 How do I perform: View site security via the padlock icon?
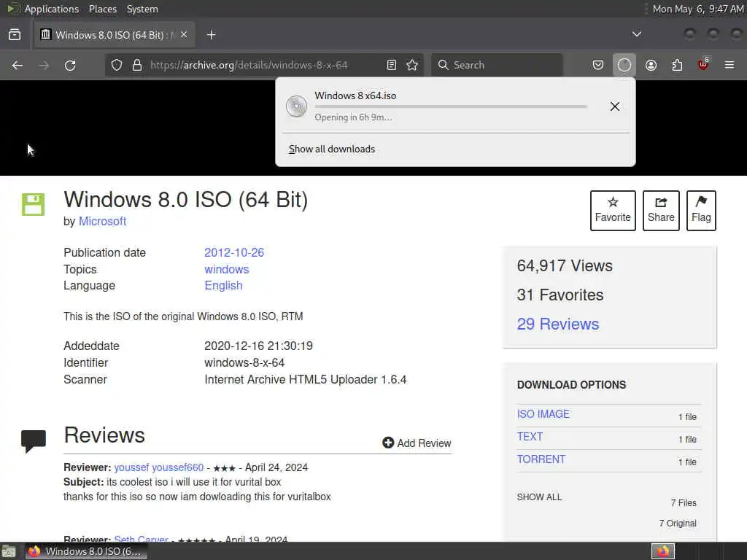tap(137, 65)
